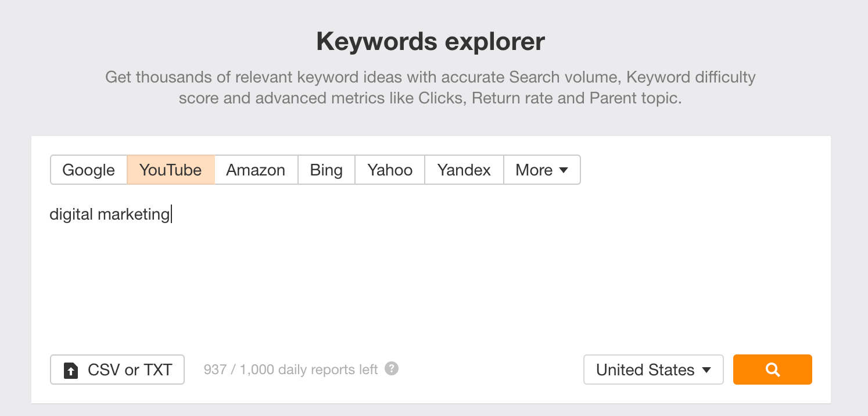Choose the Amazon search engine tab

click(256, 170)
